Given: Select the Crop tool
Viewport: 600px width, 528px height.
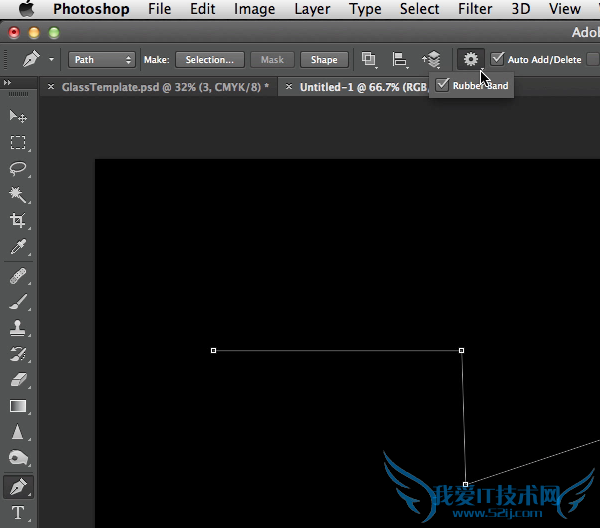Looking at the screenshot, I should (18, 220).
